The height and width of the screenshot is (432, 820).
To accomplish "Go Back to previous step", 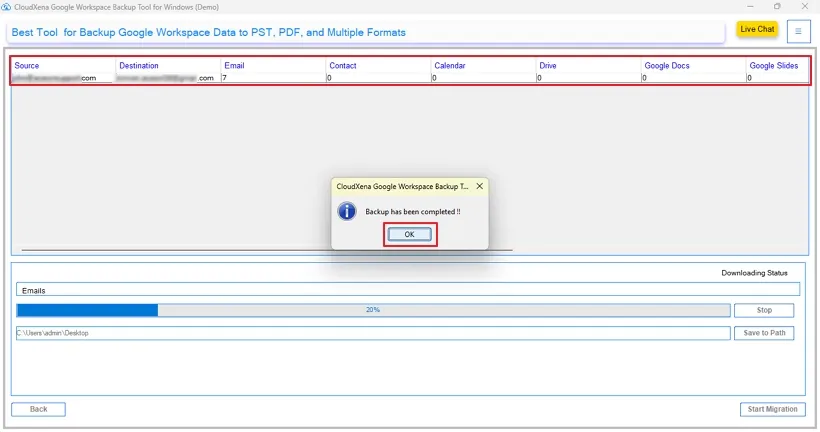I will (38, 409).
